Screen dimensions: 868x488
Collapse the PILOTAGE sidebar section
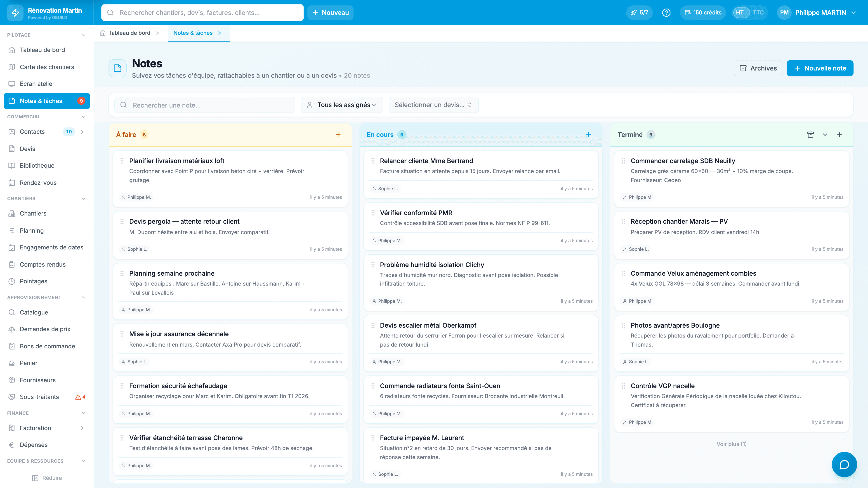point(84,35)
